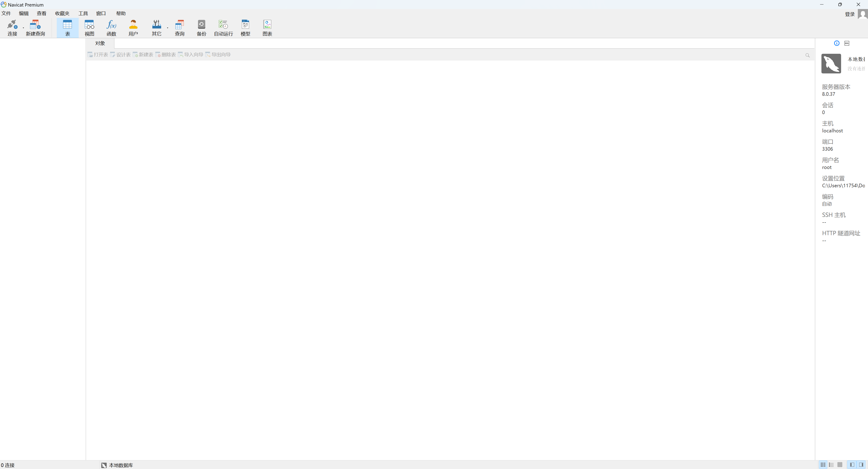Click the 登录 link

coord(849,14)
